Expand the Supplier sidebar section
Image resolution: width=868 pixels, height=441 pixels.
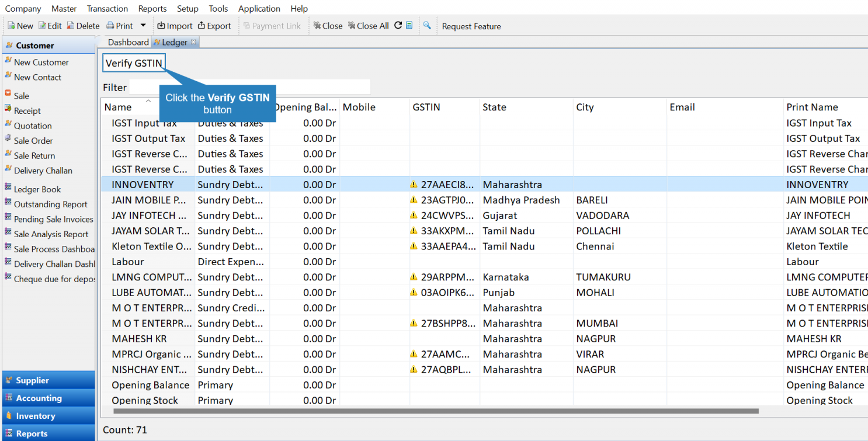tap(48, 380)
